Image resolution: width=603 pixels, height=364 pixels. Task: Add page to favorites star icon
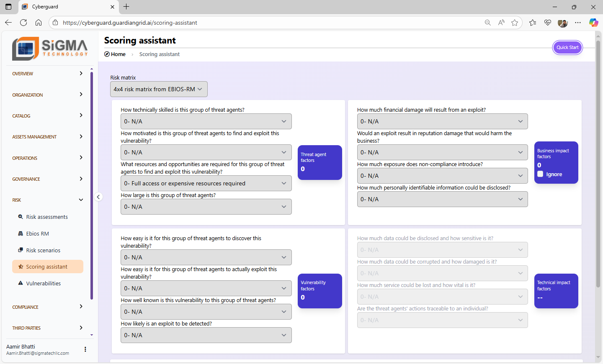[515, 23]
